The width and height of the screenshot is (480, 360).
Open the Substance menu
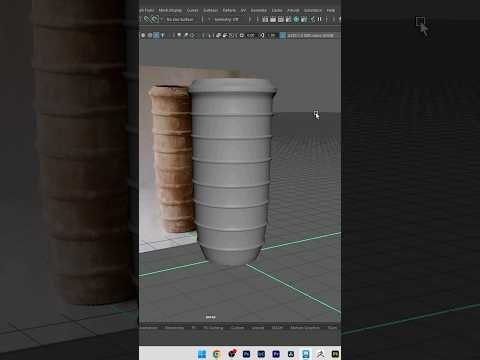(x=313, y=10)
